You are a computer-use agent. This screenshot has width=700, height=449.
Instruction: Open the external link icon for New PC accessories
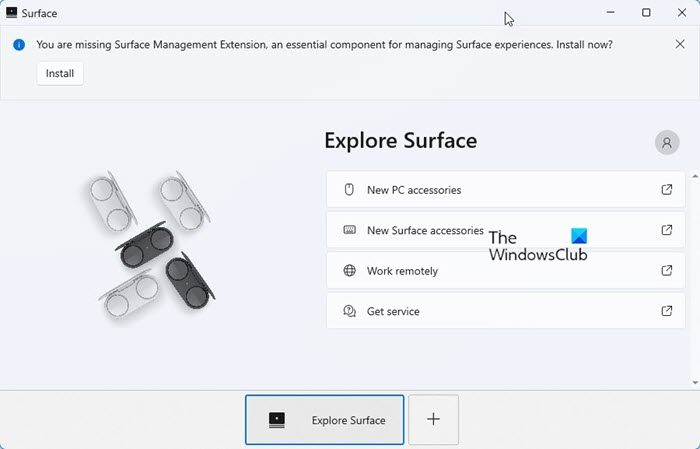(x=667, y=190)
